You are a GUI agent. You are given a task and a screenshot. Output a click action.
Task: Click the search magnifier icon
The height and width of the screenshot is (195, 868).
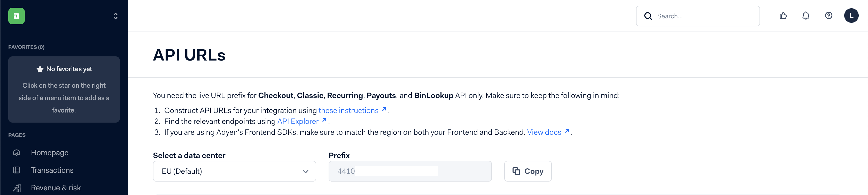tap(648, 16)
